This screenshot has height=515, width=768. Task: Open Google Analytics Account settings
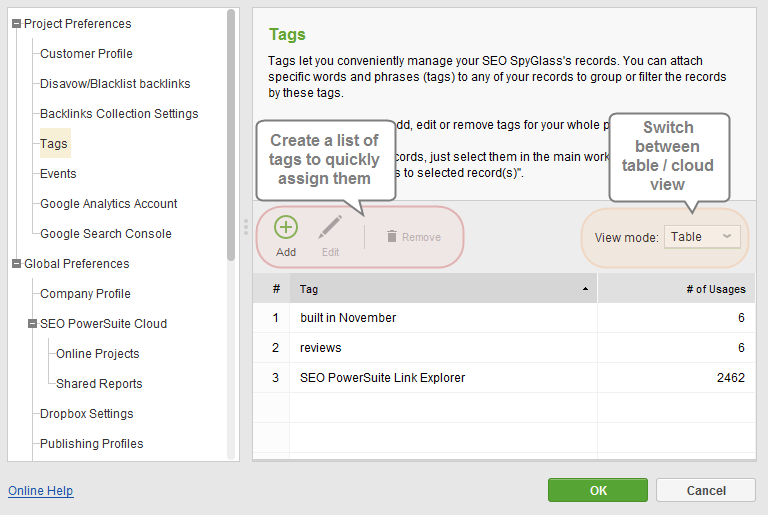(108, 204)
